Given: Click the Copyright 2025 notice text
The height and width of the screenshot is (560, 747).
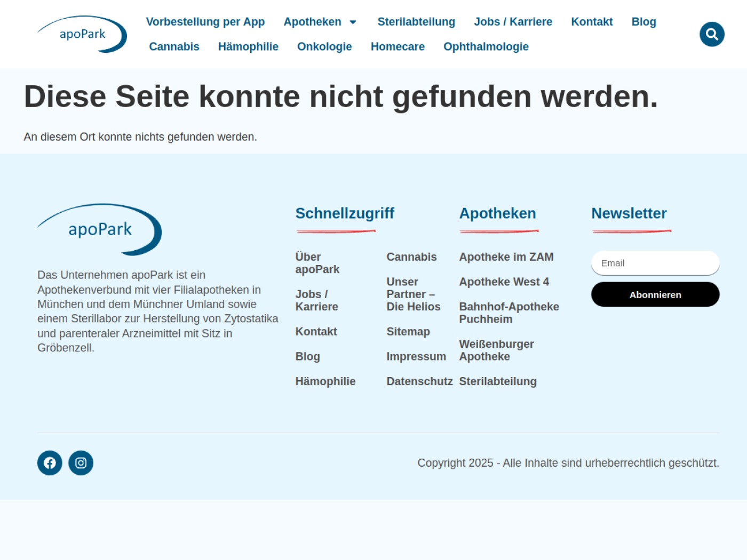Looking at the screenshot, I should click(x=568, y=463).
